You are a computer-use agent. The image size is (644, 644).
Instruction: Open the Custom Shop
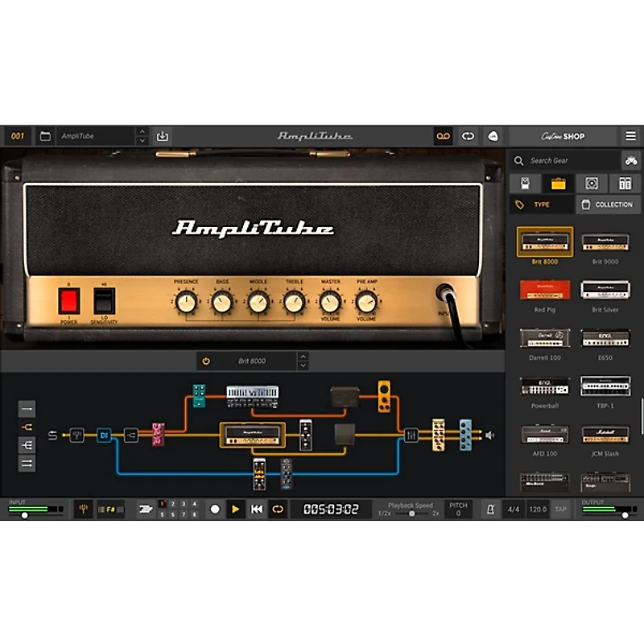[562, 136]
